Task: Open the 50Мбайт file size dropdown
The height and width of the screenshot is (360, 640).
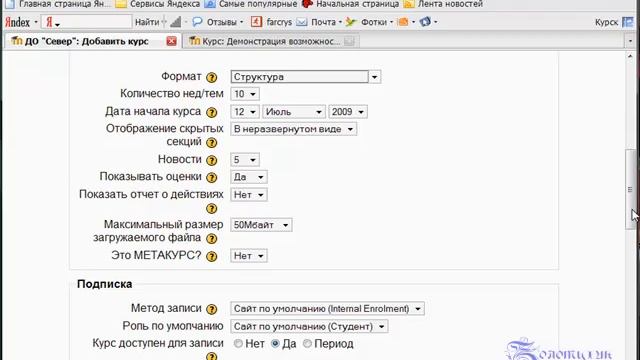Action: click(x=261, y=225)
